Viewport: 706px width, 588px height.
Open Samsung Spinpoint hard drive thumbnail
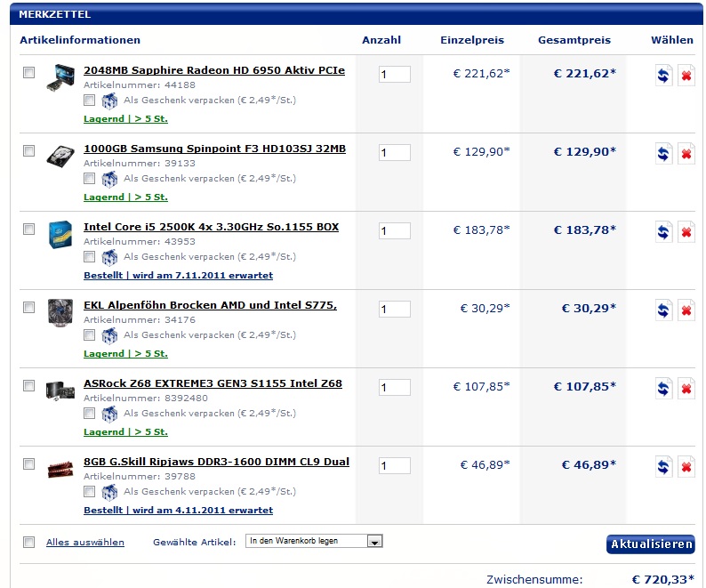(60, 156)
